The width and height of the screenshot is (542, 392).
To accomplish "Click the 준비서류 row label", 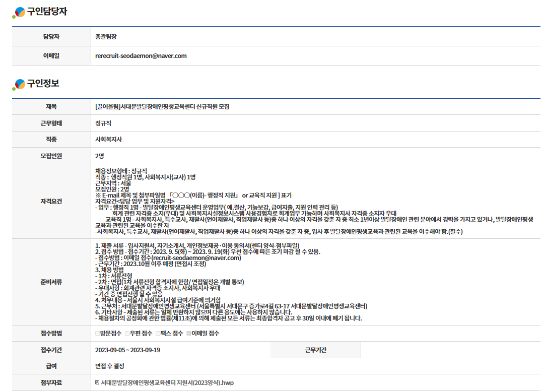I will 51,282.
